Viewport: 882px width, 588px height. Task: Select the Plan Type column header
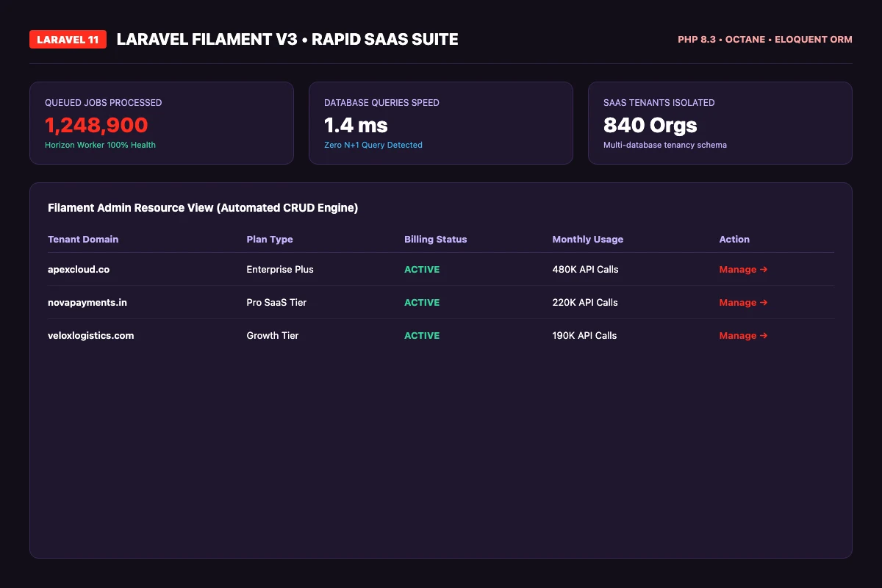[x=270, y=240]
